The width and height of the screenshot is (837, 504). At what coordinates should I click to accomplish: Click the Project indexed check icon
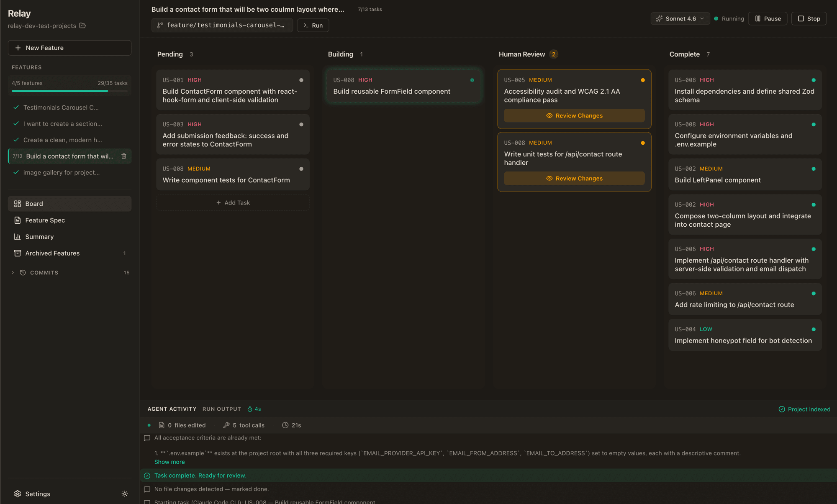point(782,409)
